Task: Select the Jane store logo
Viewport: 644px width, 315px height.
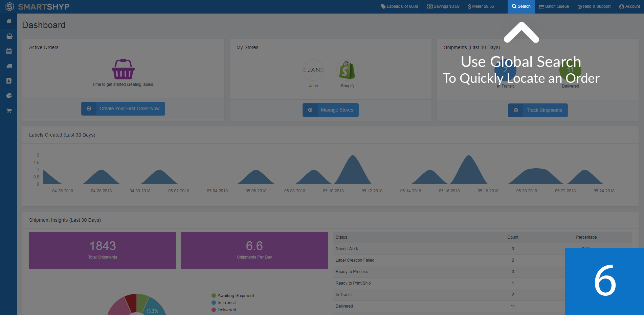Action: pyautogui.click(x=313, y=70)
